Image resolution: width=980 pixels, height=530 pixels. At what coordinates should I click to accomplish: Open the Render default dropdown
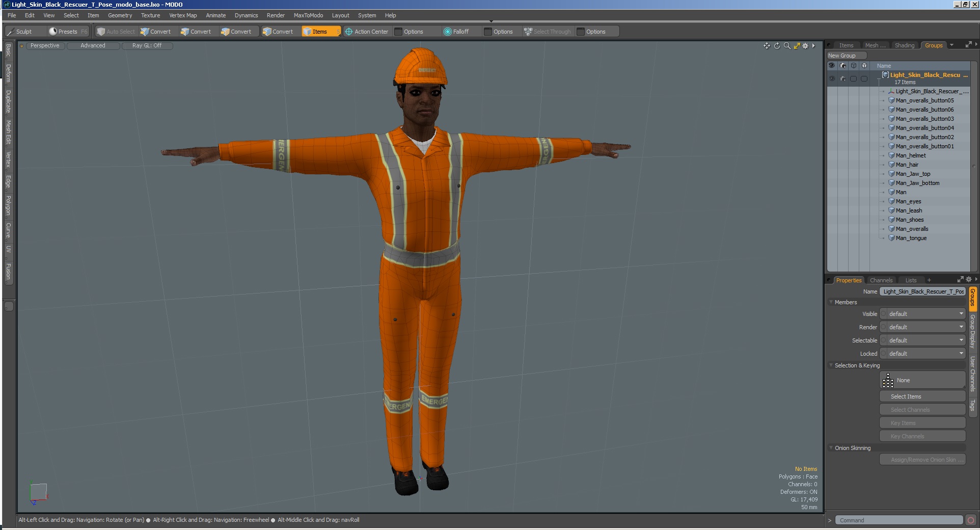pyautogui.click(x=926, y=327)
